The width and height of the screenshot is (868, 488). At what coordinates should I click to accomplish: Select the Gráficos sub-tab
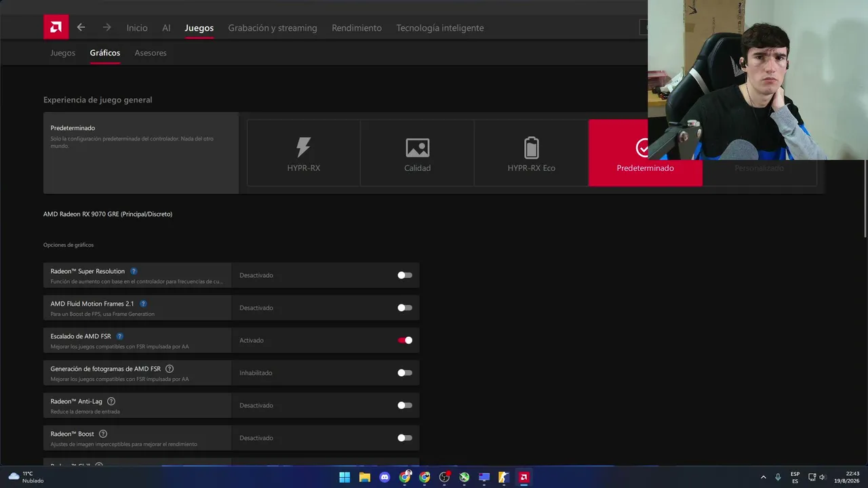[105, 53]
